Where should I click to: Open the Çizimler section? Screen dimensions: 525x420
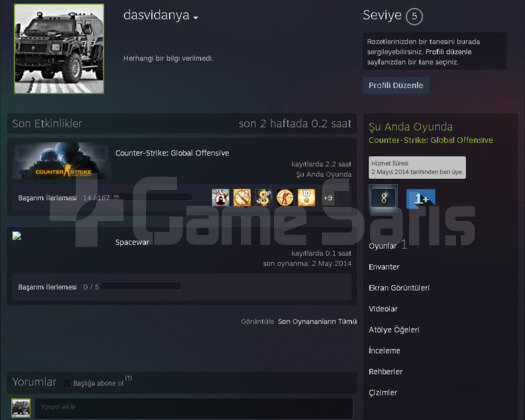(x=383, y=393)
